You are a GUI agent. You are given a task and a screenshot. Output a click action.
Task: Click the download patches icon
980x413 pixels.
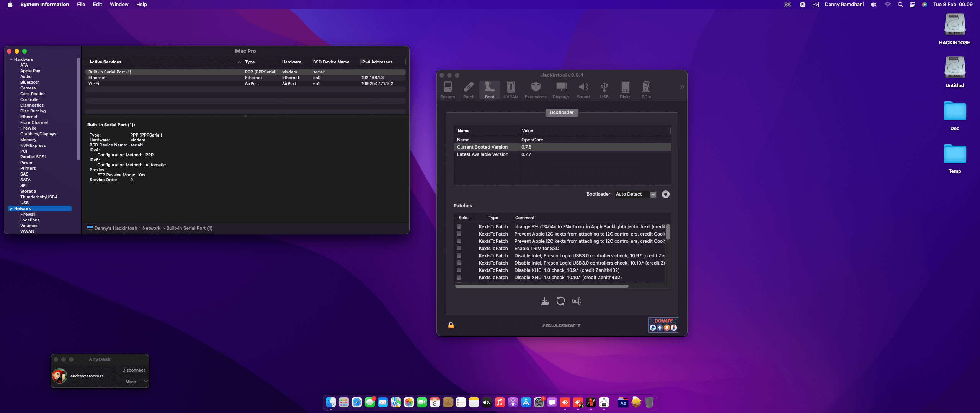pyautogui.click(x=545, y=301)
